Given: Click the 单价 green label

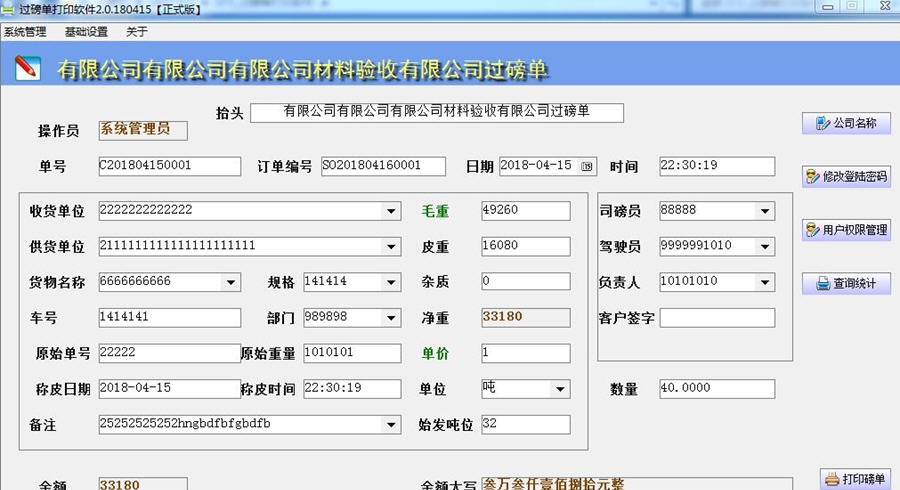Looking at the screenshot, I should pyautogui.click(x=435, y=354).
